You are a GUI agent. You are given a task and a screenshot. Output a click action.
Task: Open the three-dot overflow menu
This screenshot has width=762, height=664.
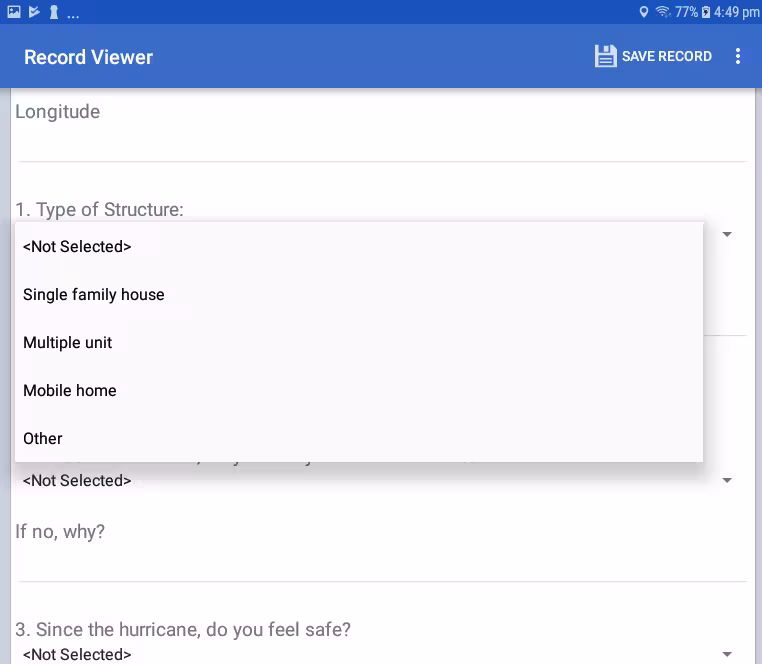click(738, 56)
